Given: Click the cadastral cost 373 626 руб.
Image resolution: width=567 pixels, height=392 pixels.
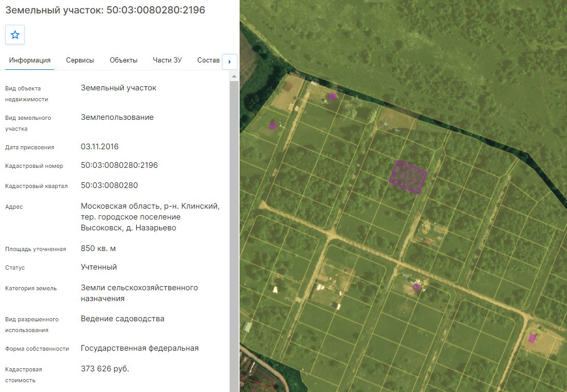Looking at the screenshot, I should 105,368.
